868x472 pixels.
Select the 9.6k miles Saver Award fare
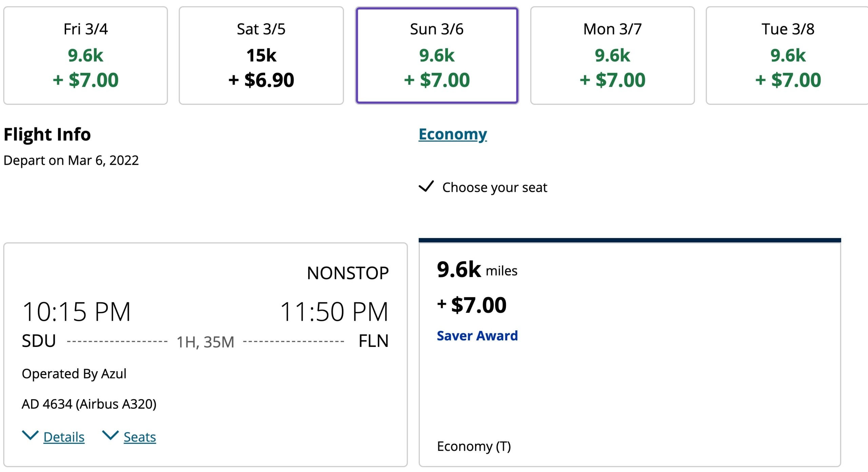coord(630,353)
